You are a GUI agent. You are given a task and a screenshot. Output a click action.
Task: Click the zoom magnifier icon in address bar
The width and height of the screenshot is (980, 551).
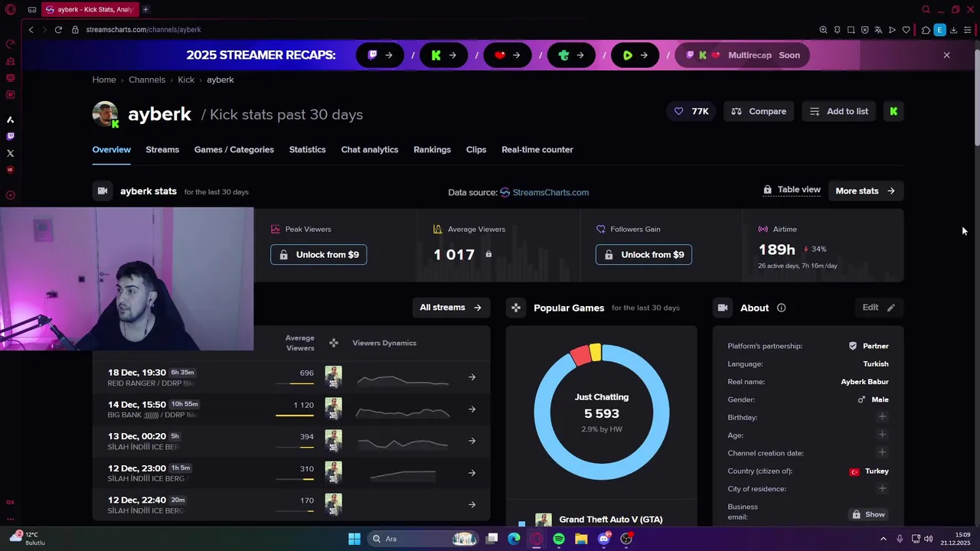[x=823, y=30]
